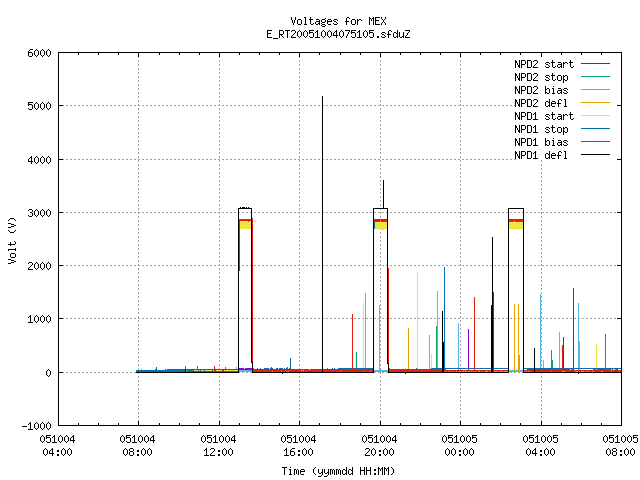Screen dimensions: 640x480
Task: Click the green NPD2 stop legend line
Action: click(x=596, y=77)
